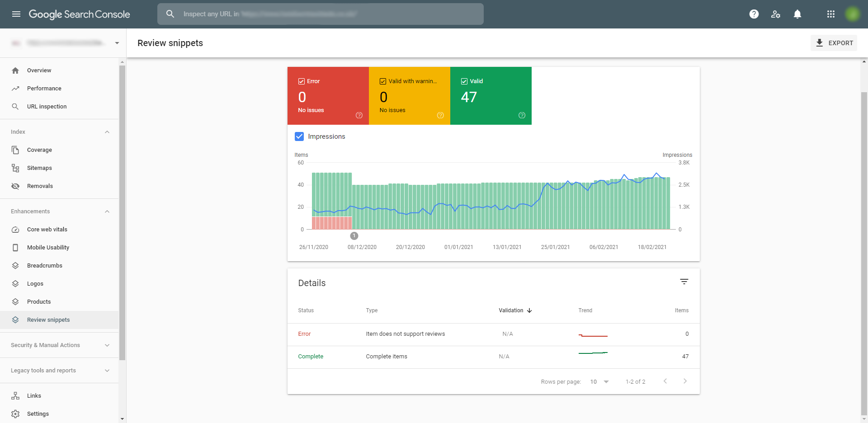Click the Links network icon
Viewport: 868px width, 423px height.
pos(15,396)
